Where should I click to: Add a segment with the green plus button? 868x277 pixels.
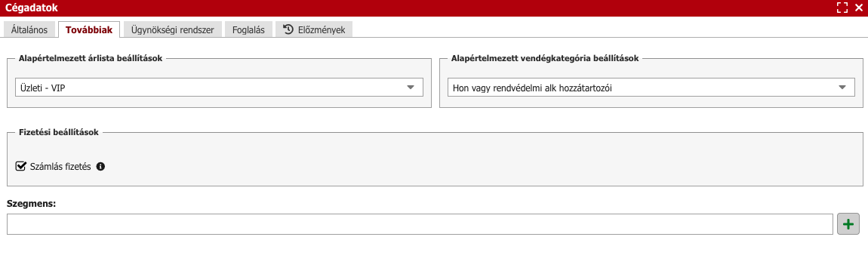[x=848, y=224]
